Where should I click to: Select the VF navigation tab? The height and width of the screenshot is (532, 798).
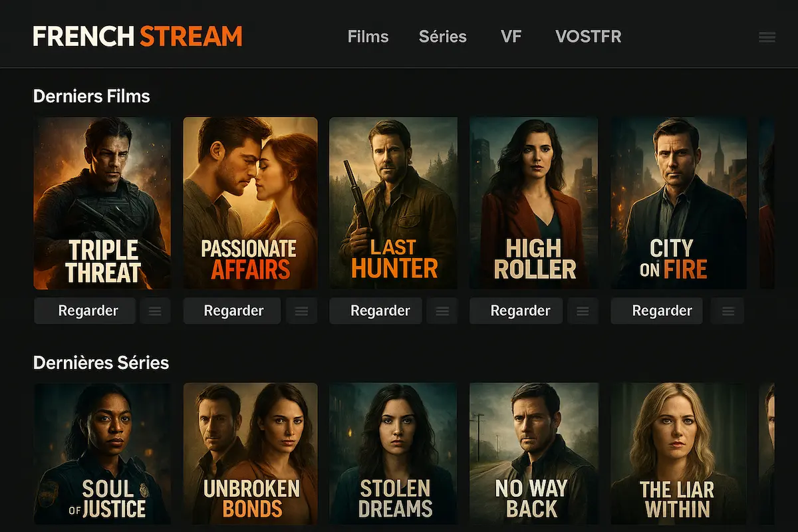pyautogui.click(x=511, y=37)
